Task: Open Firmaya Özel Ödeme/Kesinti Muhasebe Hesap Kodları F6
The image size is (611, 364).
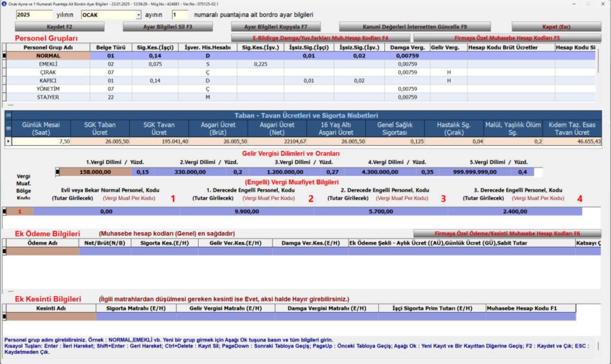Action: click(x=507, y=233)
